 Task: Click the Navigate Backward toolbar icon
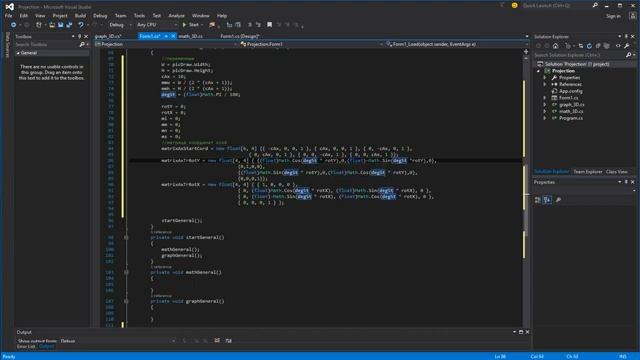point(13,25)
